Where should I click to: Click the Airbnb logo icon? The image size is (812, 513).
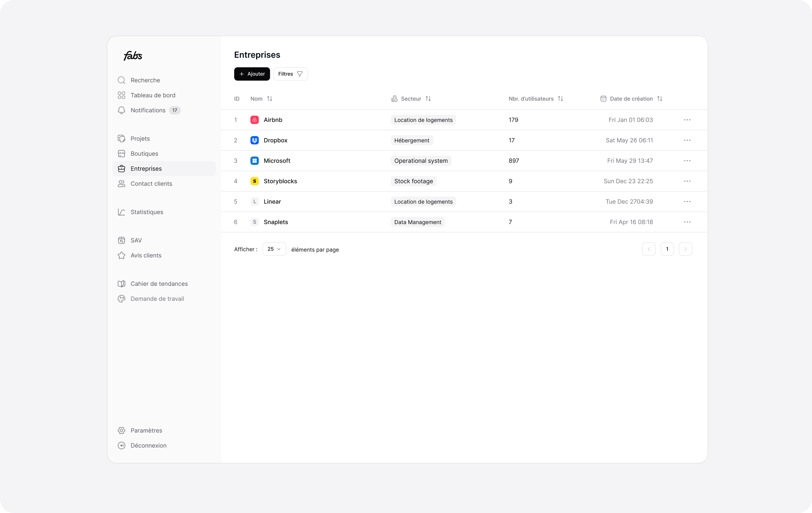click(255, 120)
